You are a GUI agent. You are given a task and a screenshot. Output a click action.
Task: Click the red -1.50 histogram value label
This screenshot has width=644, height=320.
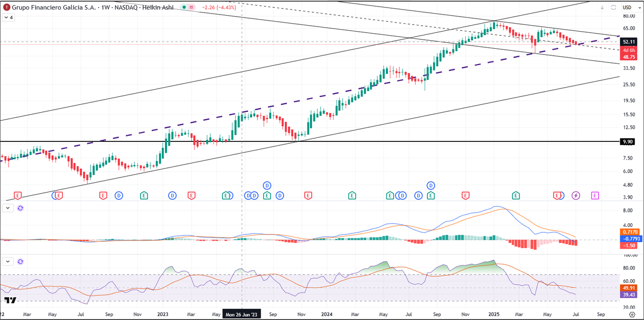tap(629, 246)
